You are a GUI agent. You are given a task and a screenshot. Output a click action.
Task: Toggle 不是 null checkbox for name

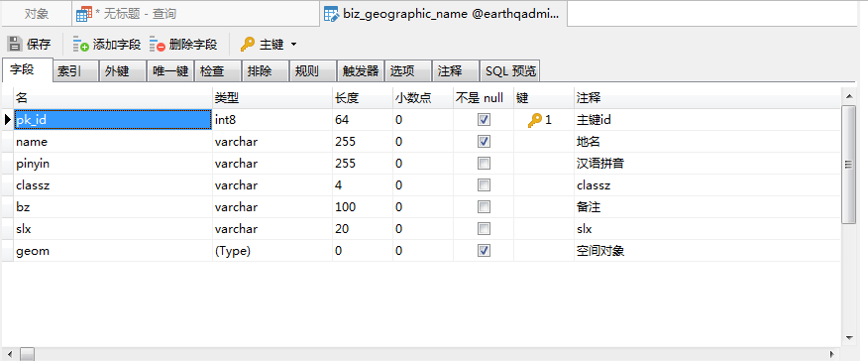pyautogui.click(x=484, y=141)
